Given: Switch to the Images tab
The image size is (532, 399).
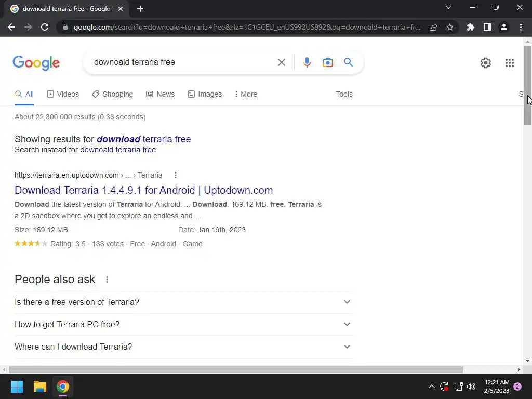Looking at the screenshot, I should coord(205,94).
